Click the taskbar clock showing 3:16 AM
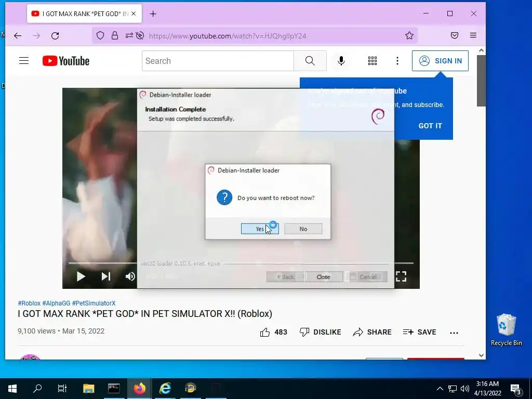The image size is (532, 399). (x=487, y=389)
